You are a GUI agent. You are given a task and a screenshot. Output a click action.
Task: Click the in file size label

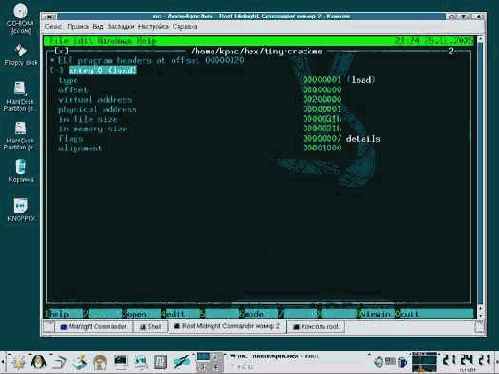88,119
